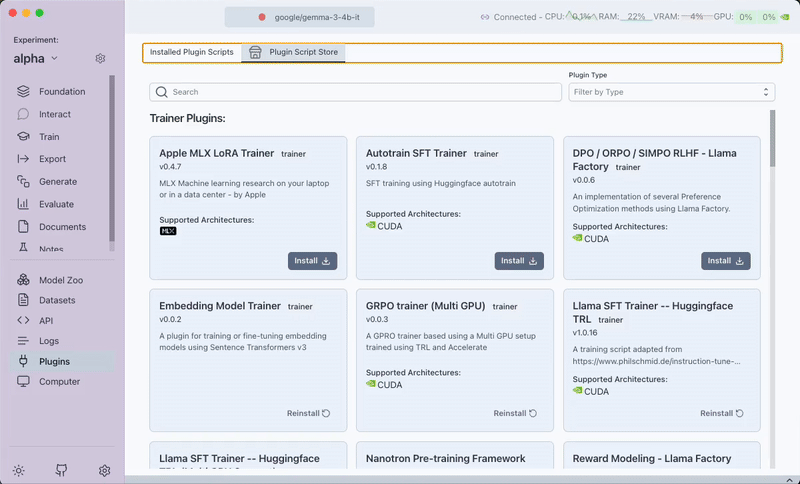This screenshot has height=484, width=800.
Task: Open the Foundation section in sidebar
Action: (x=61, y=91)
